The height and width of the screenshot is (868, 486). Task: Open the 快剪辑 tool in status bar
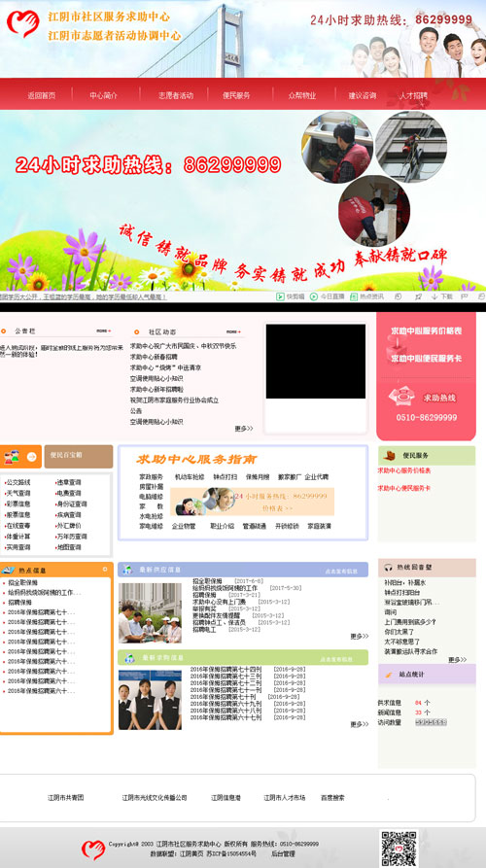point(290,296)
